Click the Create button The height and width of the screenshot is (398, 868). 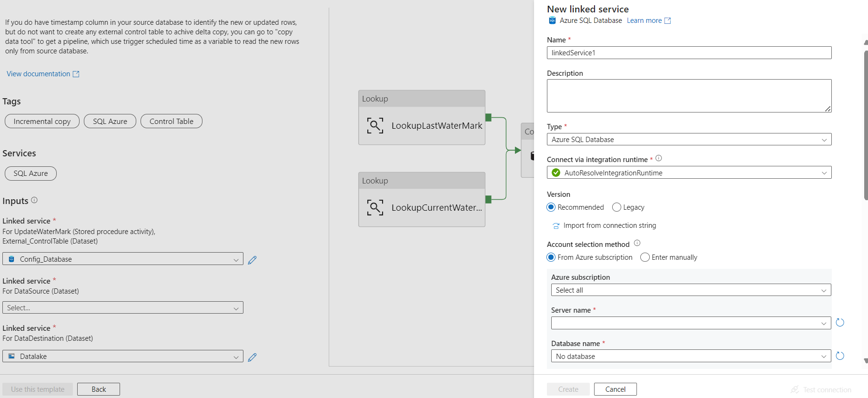tap(568, 389)
